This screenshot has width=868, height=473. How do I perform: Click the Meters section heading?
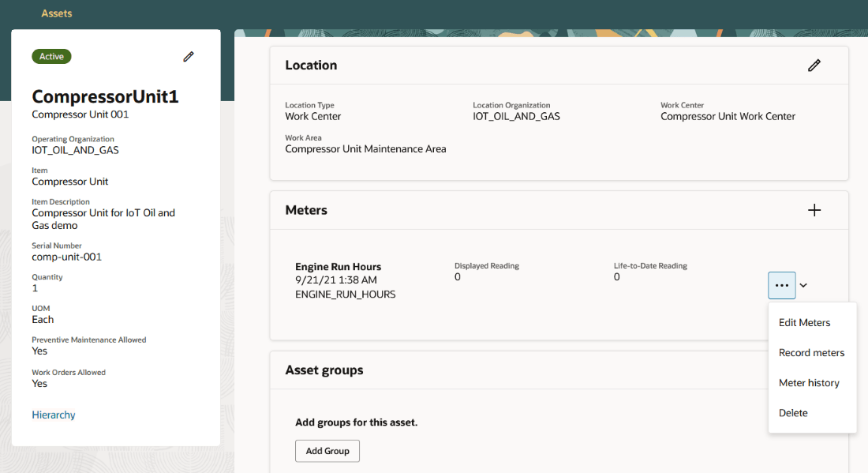point(306,210)
